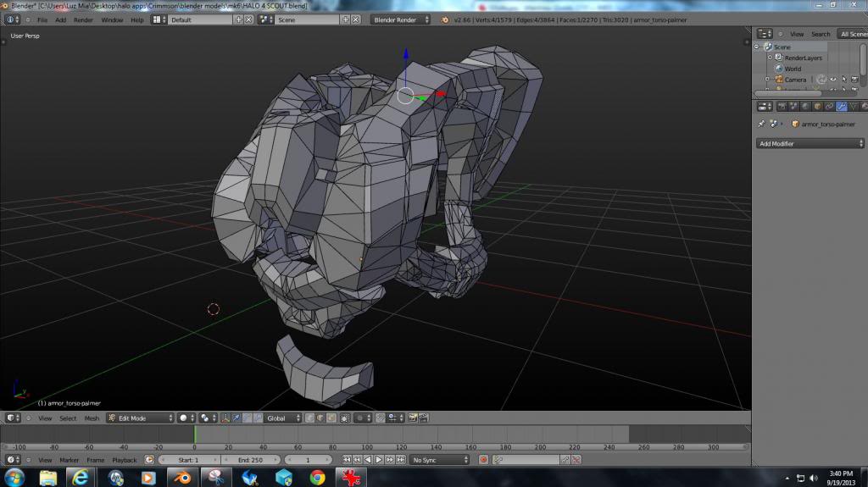Jump to the end frame of the timeline
Viewport: 868px width, 487px height.
click(x=400, y=460)
